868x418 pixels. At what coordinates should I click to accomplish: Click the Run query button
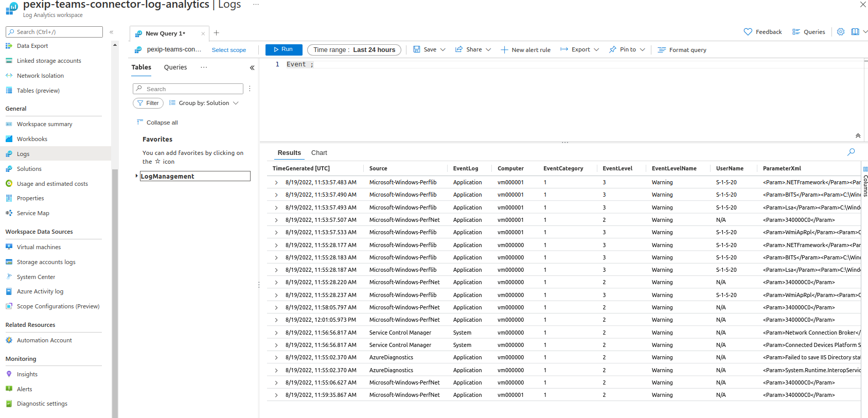(284, 49)
